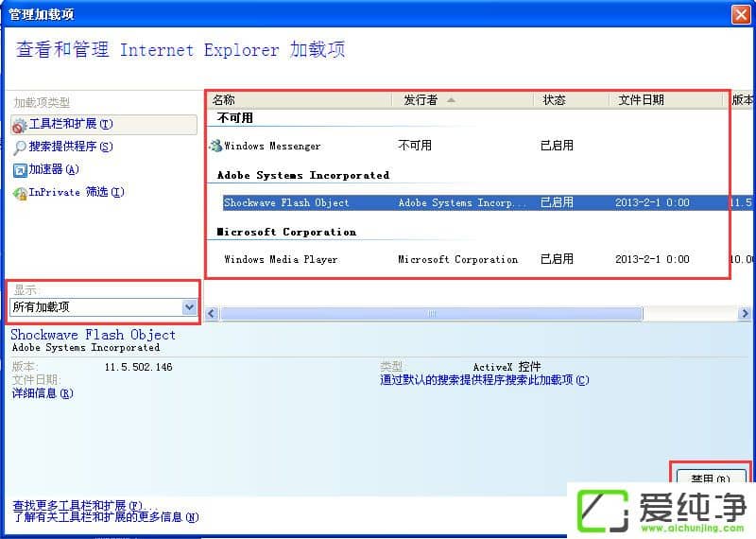The width and height of the screenshot is (756, 539).
Task: Sort list by 名称 column header
Action: point(299,100)
